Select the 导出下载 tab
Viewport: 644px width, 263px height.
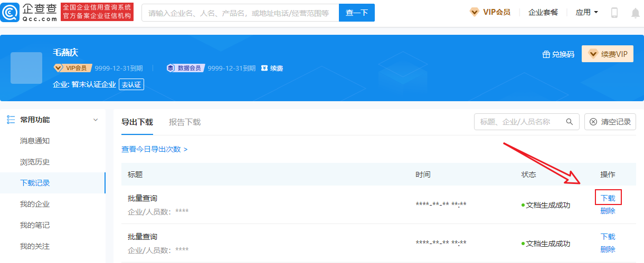coord(137,122)
